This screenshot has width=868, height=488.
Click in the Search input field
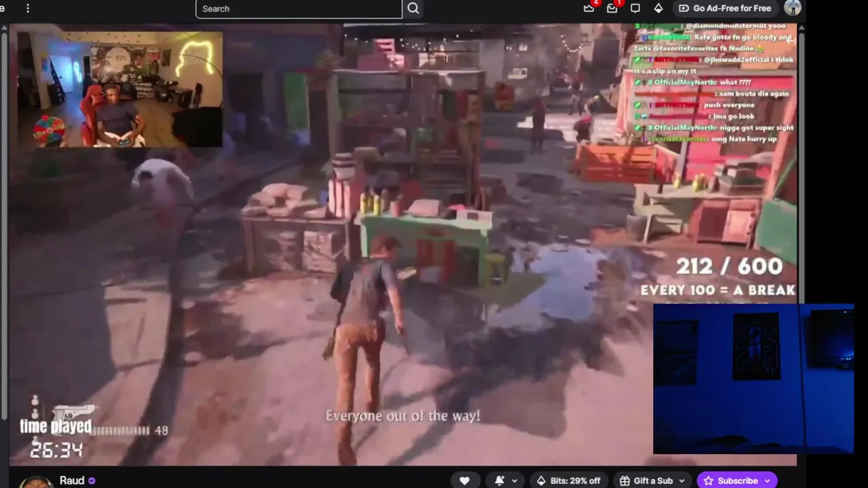click(298, 9)
